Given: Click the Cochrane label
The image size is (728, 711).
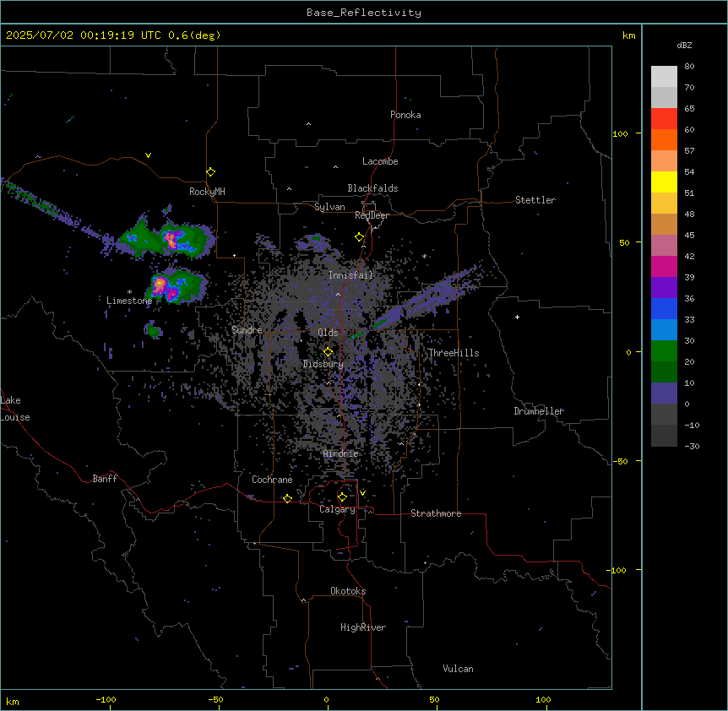Looking at the screenshot, I should (x=272, y=480).
